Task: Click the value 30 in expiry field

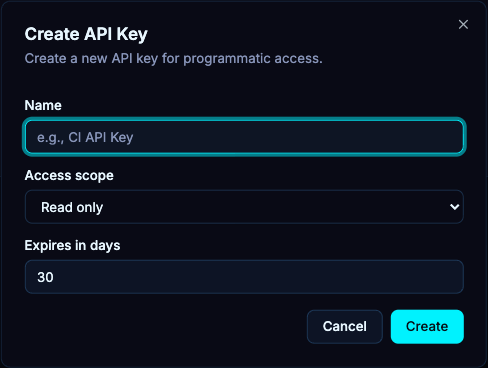Action: 45,277
